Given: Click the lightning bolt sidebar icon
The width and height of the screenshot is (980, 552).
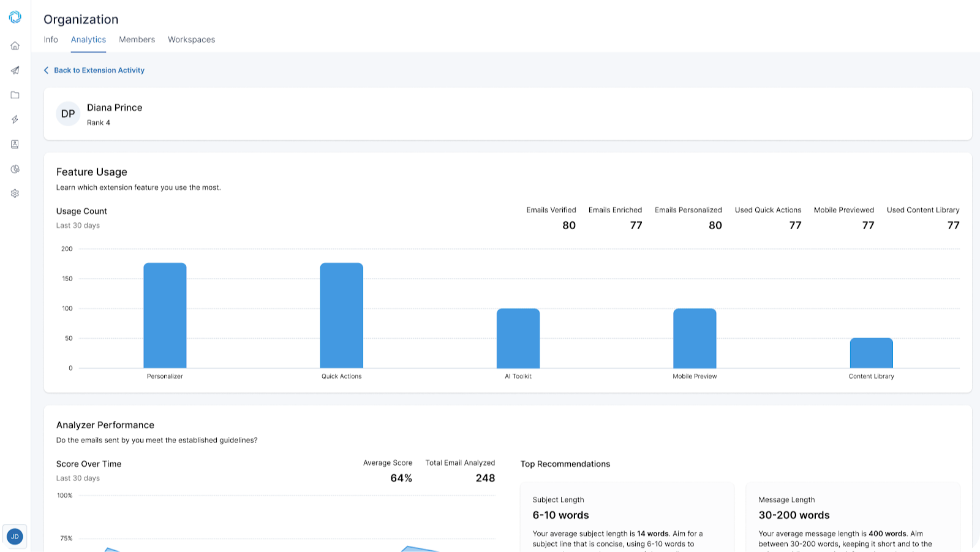Looking at the screenshot, I should click(15, 119).
